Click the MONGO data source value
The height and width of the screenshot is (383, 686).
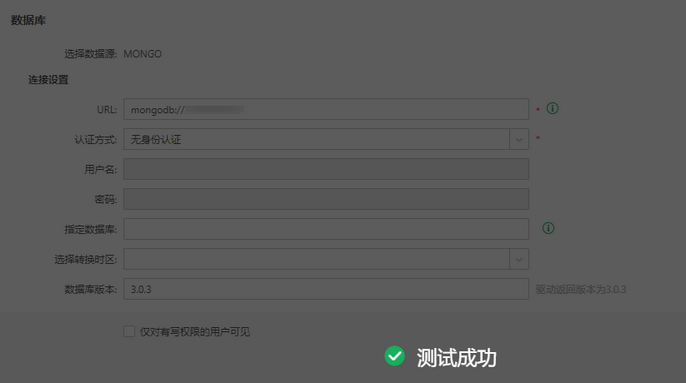click(142, 54)
